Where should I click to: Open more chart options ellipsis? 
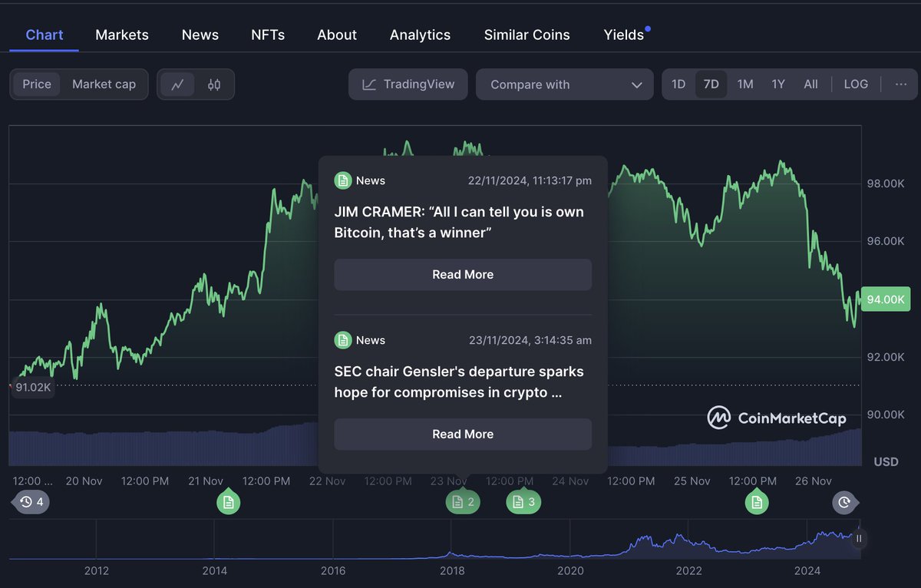pos(901,84)
